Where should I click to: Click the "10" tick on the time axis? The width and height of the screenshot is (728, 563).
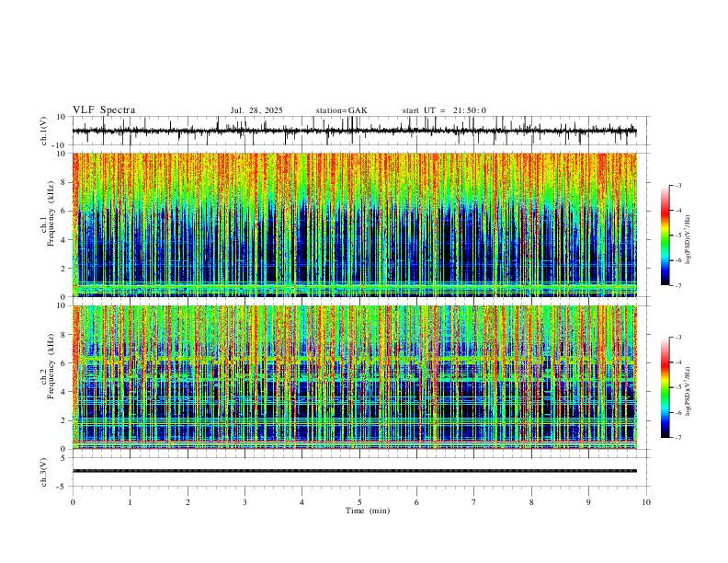pyautogui.click(x=646, y=502)
